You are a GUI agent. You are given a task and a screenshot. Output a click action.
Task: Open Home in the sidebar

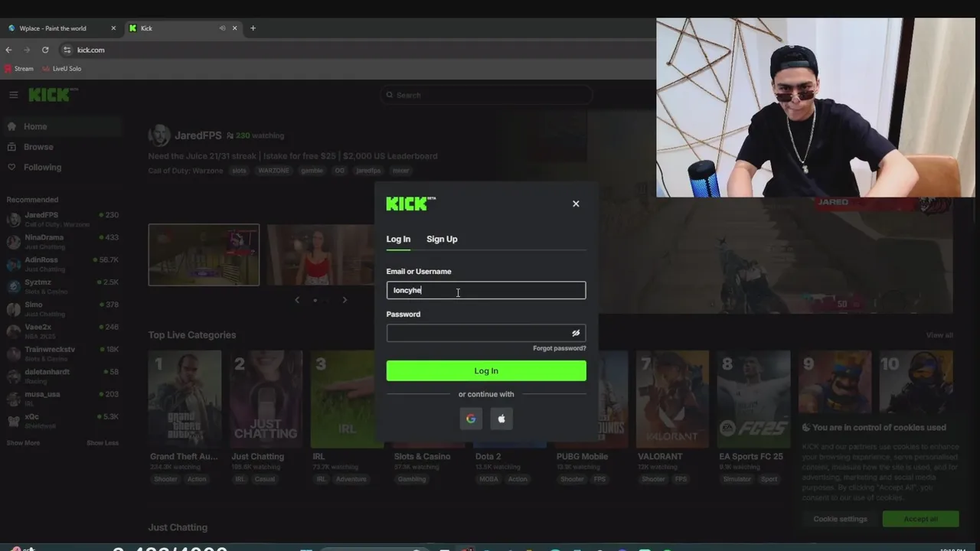click(61, 126)
